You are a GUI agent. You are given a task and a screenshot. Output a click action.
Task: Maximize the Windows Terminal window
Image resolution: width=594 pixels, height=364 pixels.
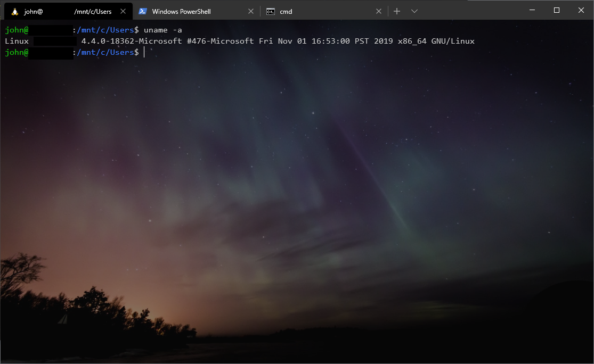click(556, 10)
